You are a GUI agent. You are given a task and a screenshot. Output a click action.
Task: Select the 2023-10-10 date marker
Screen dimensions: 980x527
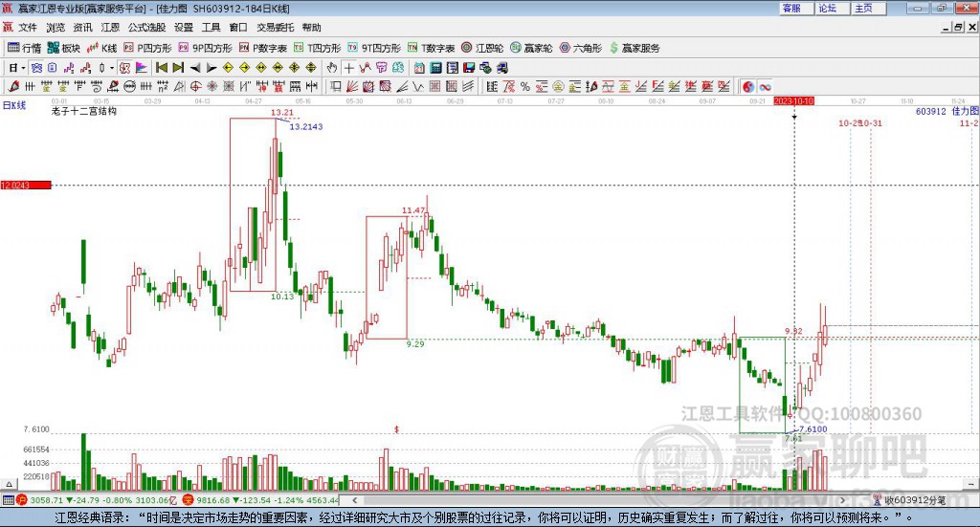[793, 100]
